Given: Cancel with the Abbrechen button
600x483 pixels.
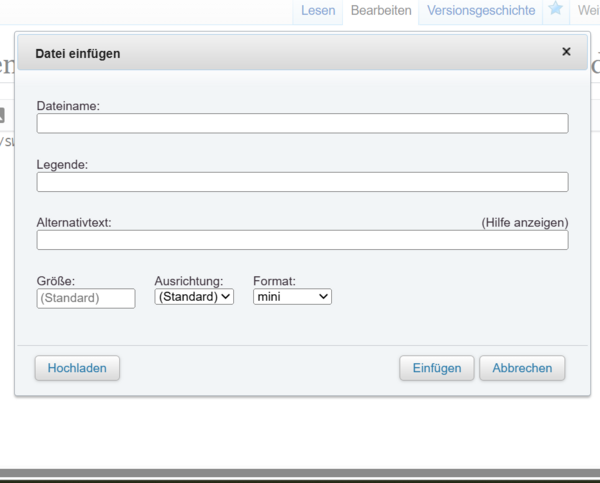Looking at the screenshot, I should 522,368.
